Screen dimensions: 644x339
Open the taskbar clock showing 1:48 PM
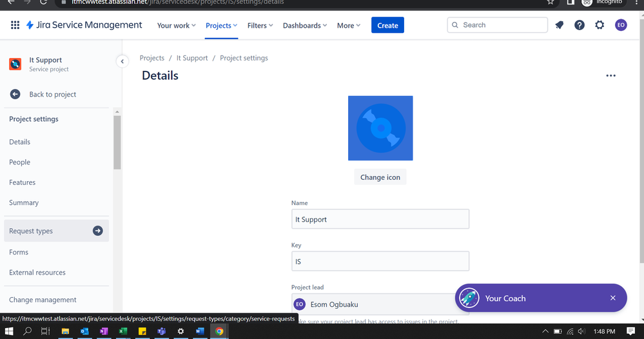(605, 331)
